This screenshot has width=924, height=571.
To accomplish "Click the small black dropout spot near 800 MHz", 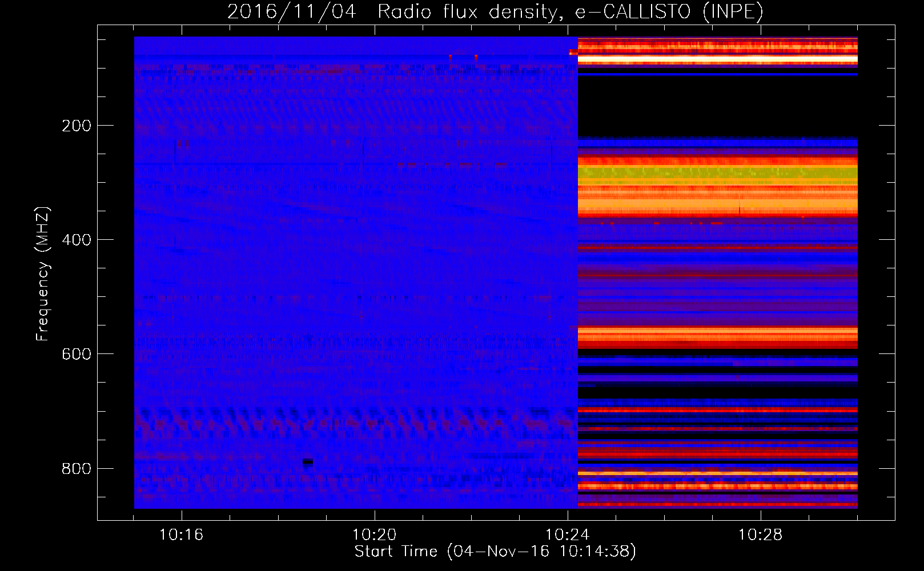I will tap(308, 461).
